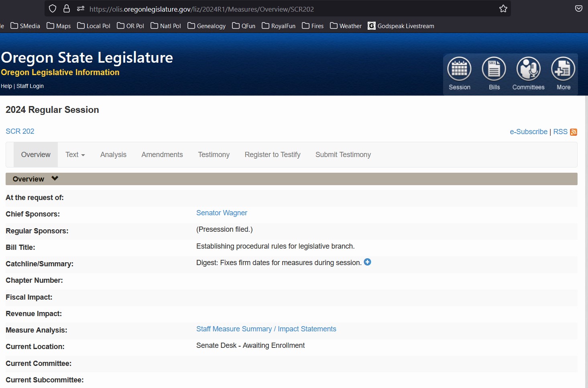Viewport: 588px width, 388px height.
Task: Click the RSS text link
Action: pyautogui.click(x=560, y=132)
